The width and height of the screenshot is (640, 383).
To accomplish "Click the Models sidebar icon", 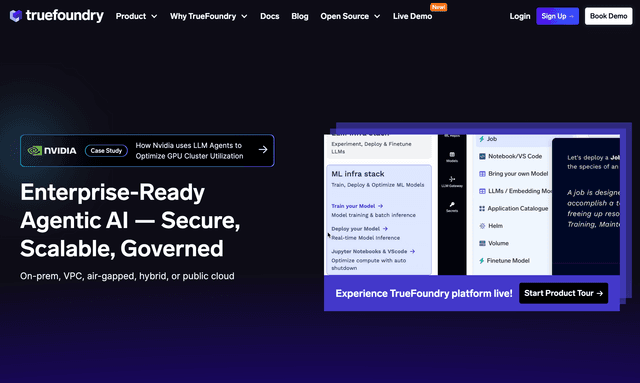I will pos(452,157).
